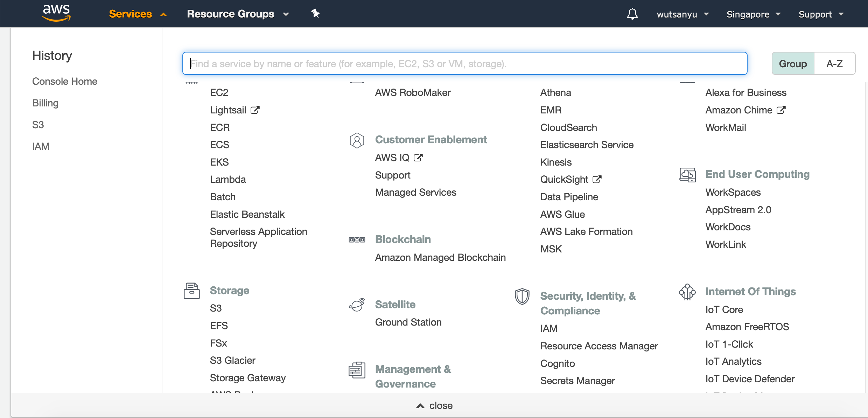Open AppStream 2.0
868x418 pixels.
tap(738, 210)
